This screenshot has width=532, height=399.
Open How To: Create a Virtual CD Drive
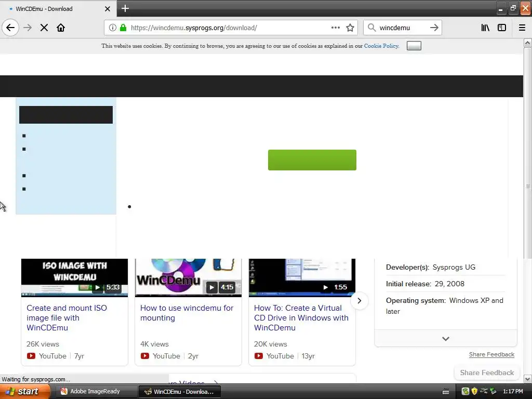301,318
